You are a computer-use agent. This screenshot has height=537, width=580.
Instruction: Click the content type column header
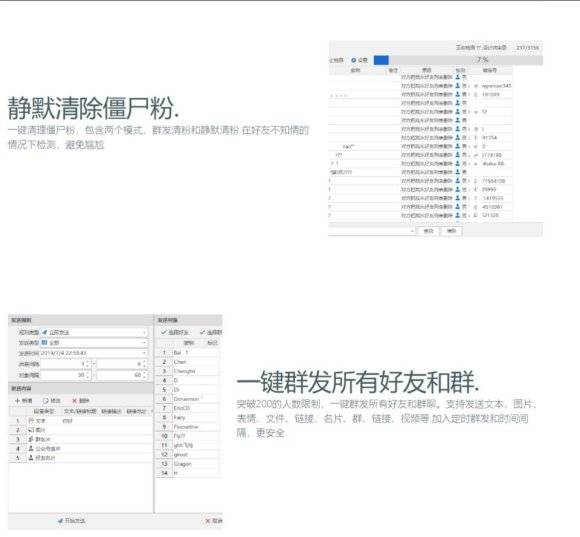point(44,411)
